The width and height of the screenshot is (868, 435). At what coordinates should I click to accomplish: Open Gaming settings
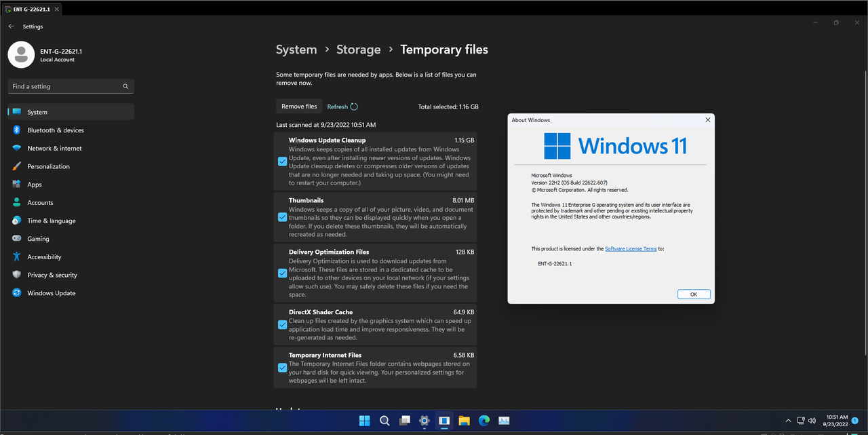(71, 239)
